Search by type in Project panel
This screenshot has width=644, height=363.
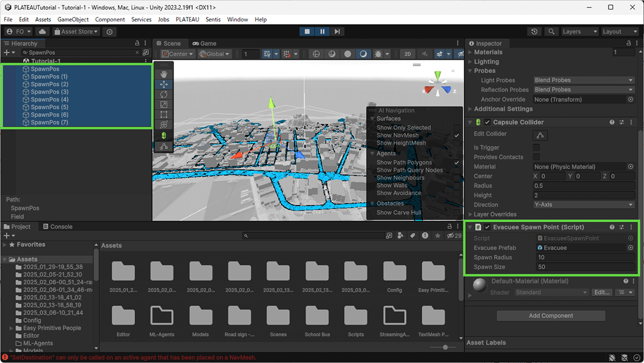(400, 236)
